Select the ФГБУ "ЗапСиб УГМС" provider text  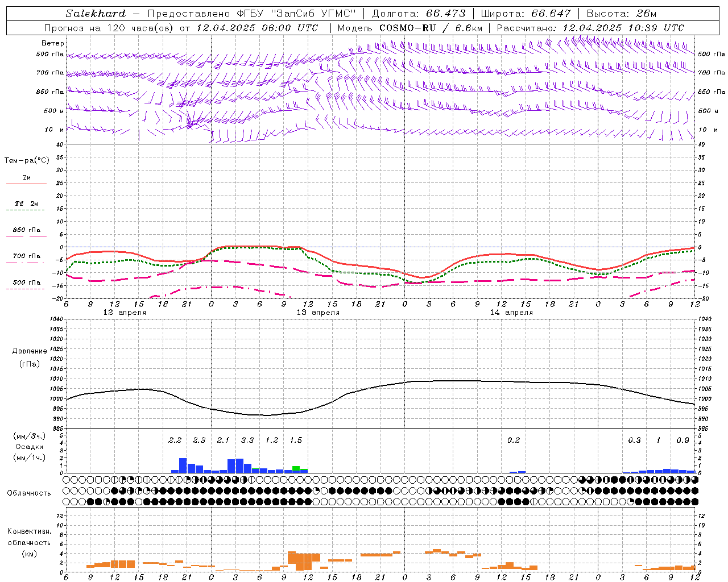(296, 14)
